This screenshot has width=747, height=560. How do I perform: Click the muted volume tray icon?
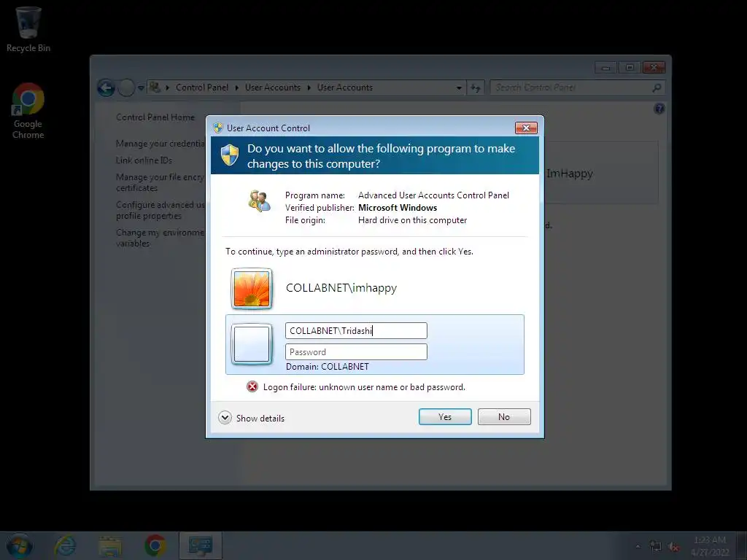tap(673, 547)
